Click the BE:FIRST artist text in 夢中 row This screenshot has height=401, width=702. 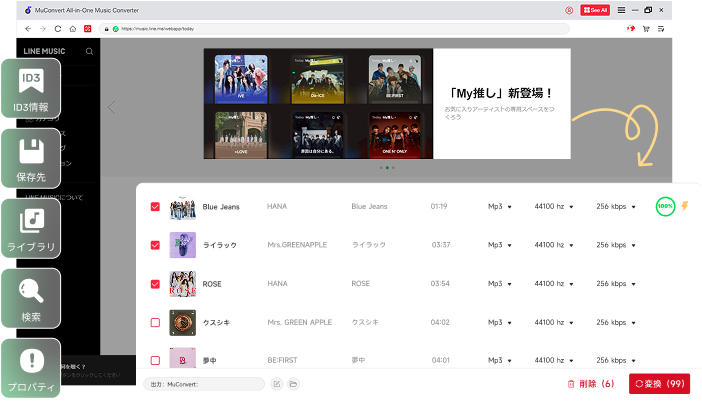(x=283, y=360)
